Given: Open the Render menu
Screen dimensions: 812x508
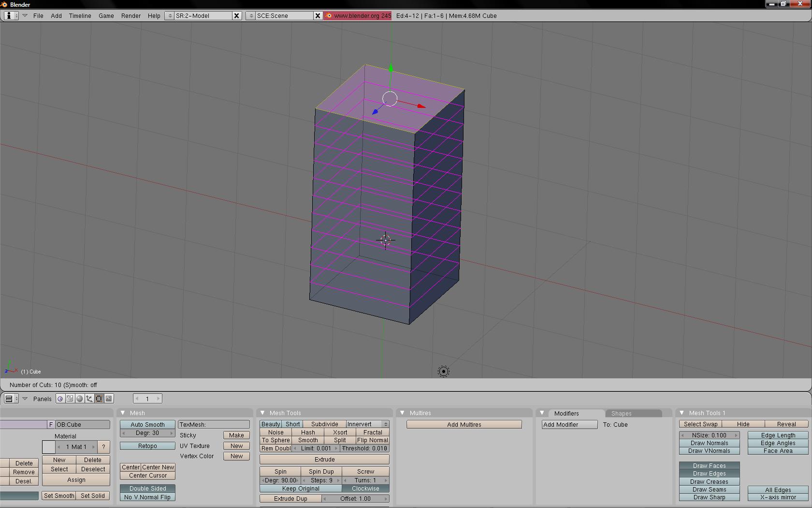Looking at the screenshot, I should (130, 15).
